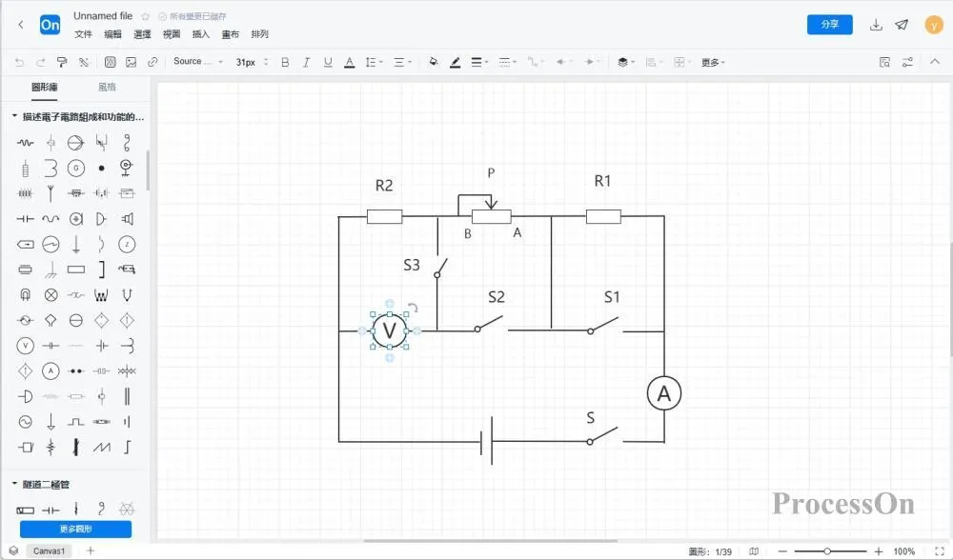Click the insert image icon
The image size is (953, 560).
click(x=131, y=62)
